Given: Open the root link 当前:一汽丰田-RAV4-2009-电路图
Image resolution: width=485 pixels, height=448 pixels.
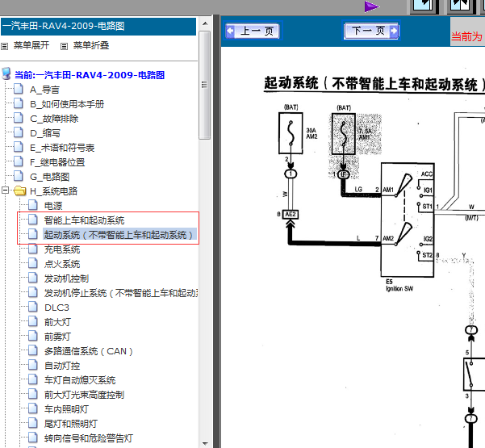Looking at the screenshot, I should tap(90, 75).
